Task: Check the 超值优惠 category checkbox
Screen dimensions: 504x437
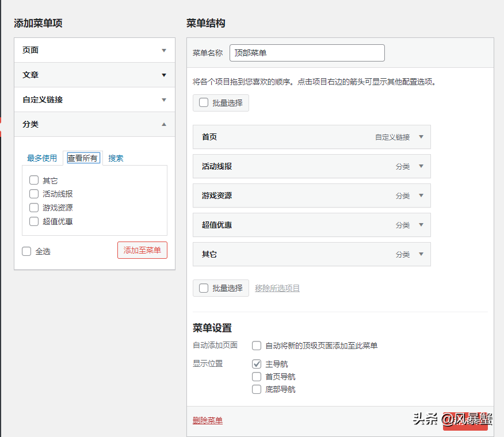Action: 34,221
